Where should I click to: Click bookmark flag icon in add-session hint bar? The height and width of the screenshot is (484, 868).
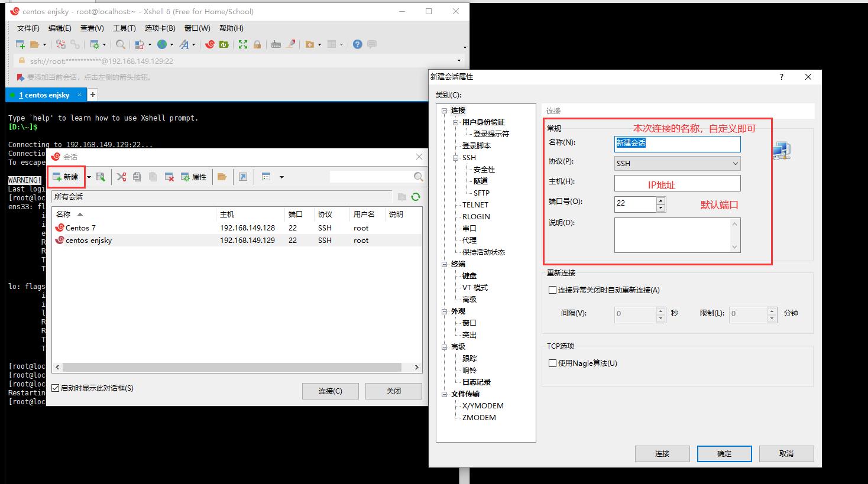tap(20, 77)
